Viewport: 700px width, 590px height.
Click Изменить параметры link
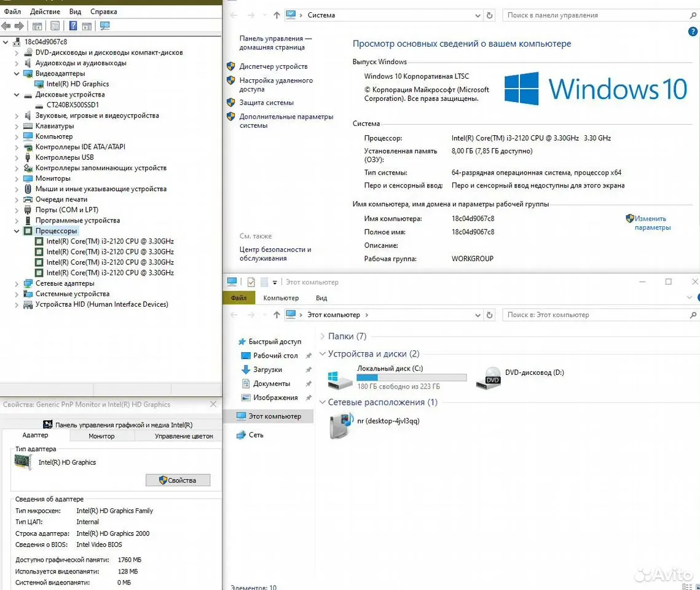tap(652, 222)
